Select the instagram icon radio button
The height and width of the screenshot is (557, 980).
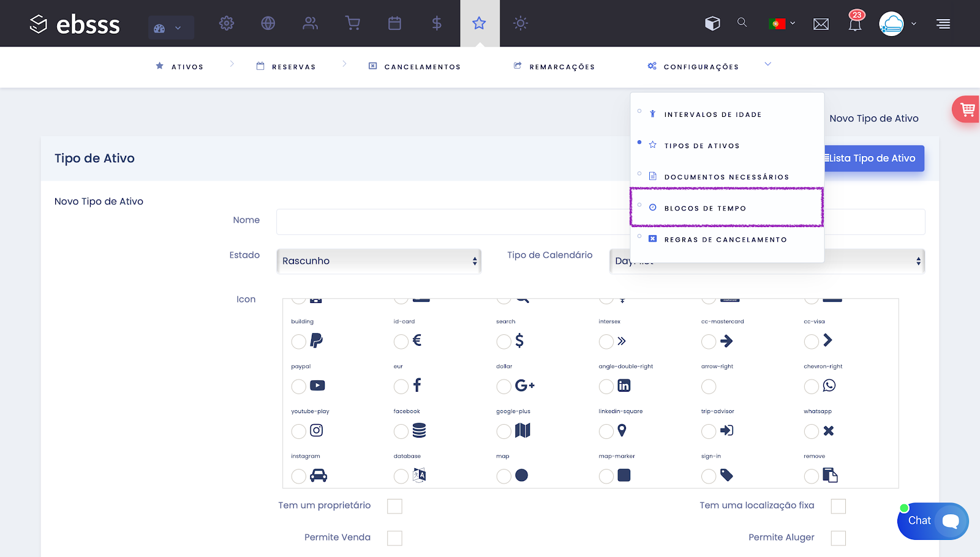click(x=299, y=432)
